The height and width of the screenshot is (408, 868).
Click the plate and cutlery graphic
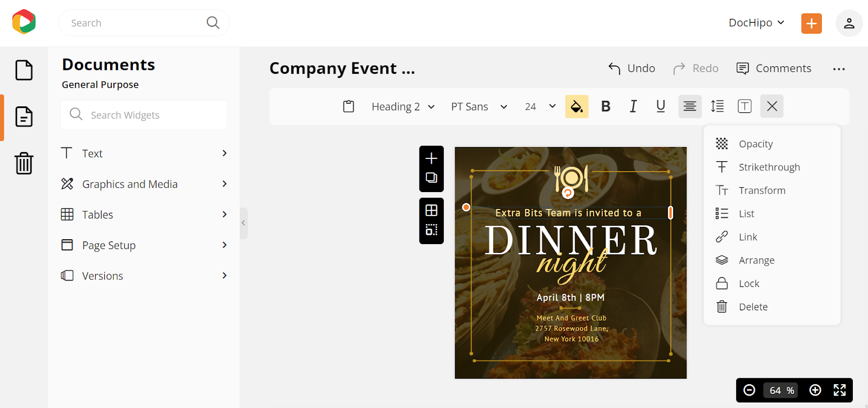point(571,178)
